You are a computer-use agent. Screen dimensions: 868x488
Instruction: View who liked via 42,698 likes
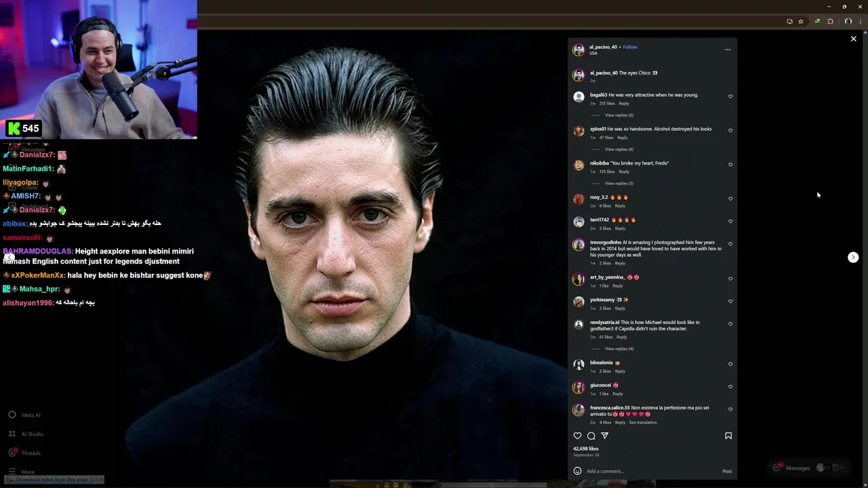[x=586, y=449]
